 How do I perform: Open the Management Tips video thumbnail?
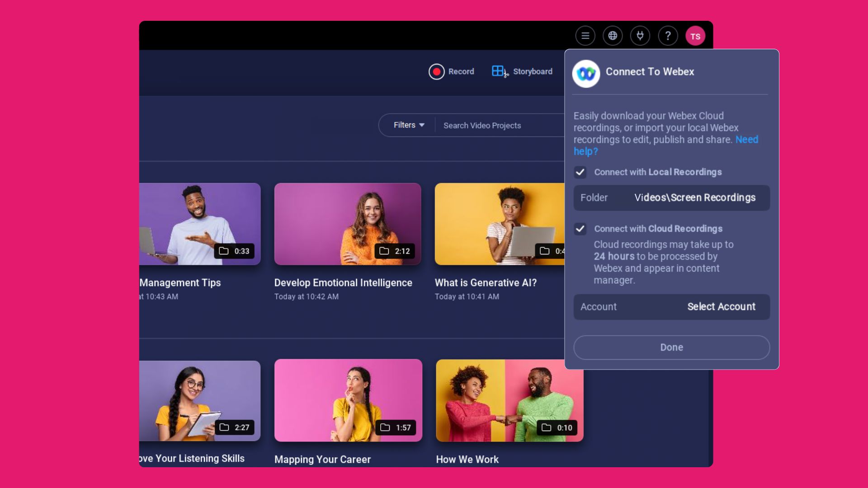[200, 224]
